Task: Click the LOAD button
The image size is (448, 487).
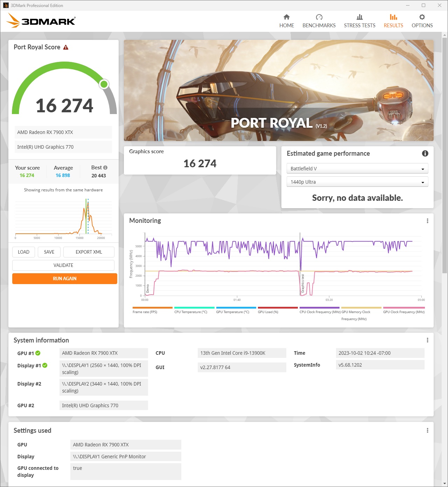Action: (x=23, y=252)
